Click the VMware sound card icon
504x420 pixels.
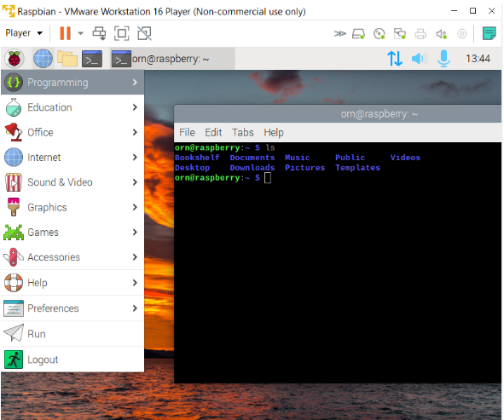click(442, 33)
